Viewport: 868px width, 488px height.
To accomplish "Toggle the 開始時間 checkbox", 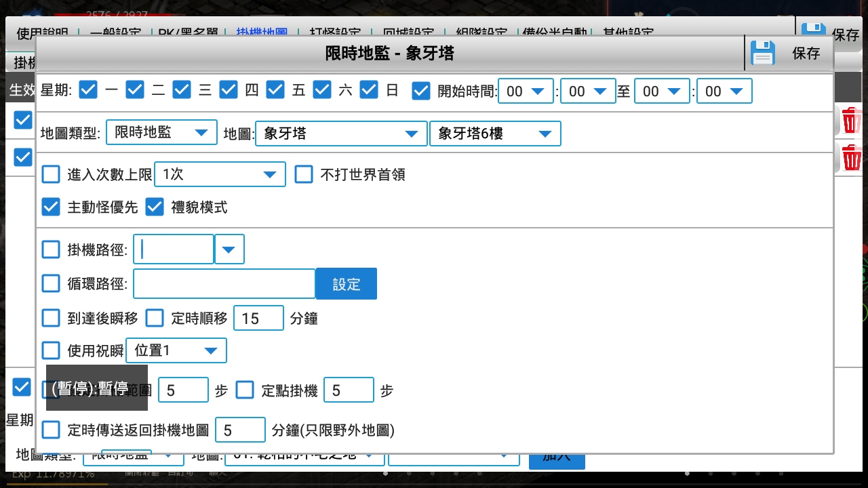I will click(421, 91).
